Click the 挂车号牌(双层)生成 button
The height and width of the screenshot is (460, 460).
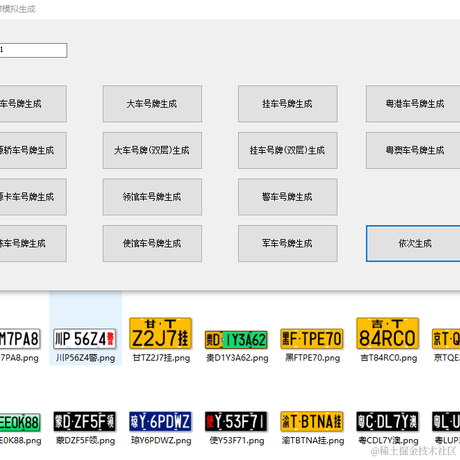point(287,150)
